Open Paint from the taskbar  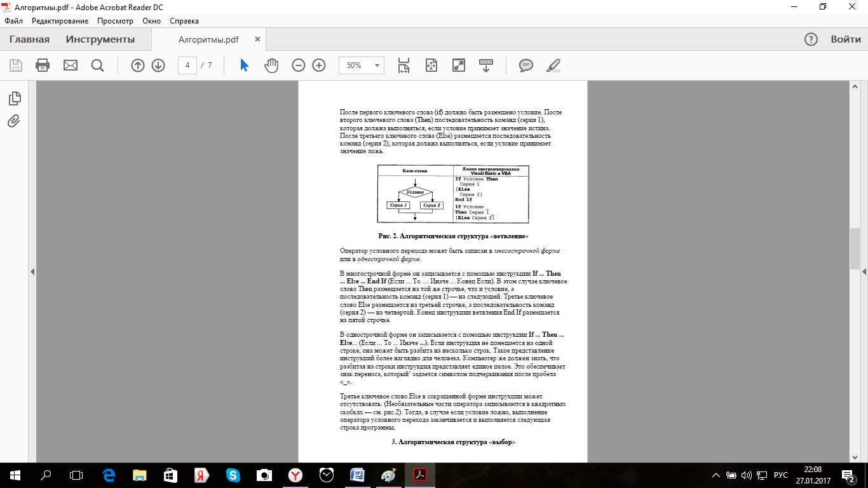(x=389, y=475)
